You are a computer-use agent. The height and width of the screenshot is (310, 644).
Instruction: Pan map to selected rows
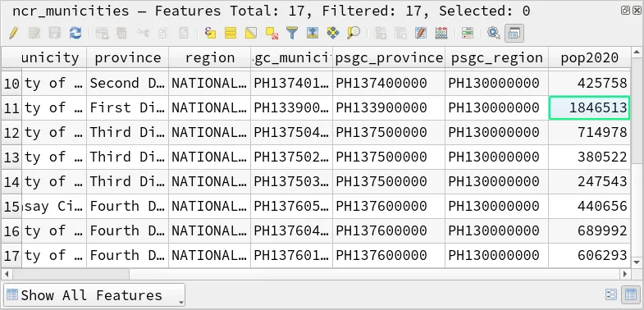[333, 34]
